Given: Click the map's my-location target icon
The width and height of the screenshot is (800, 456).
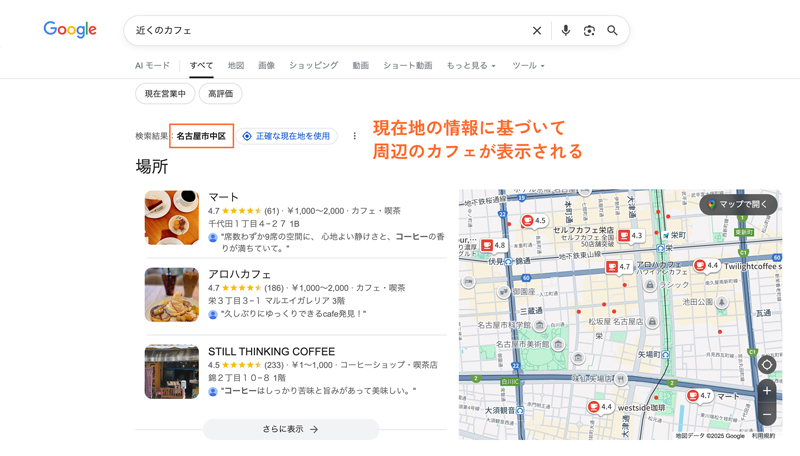Looking at the screenshot, I should (x=766, y=365).
